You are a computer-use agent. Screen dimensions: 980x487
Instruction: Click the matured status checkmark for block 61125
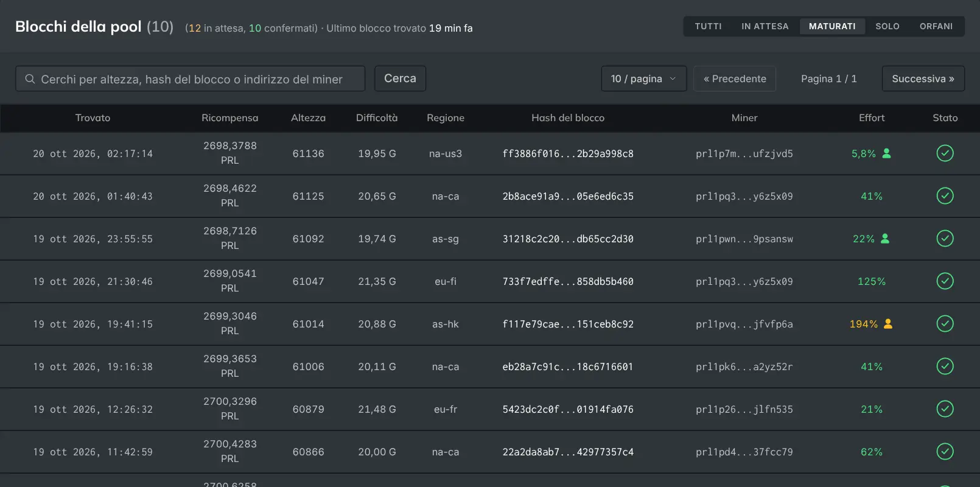tap(945, 196)
